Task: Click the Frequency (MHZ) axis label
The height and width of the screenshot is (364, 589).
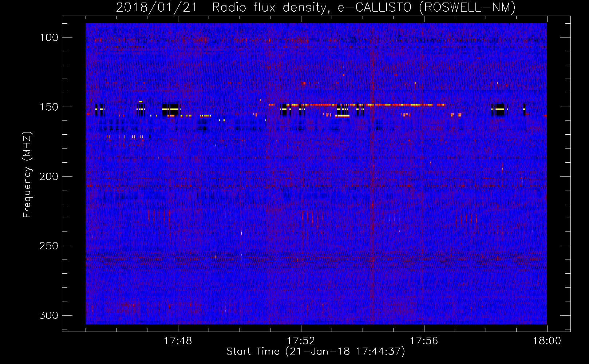Action: [x=27, y=174]
